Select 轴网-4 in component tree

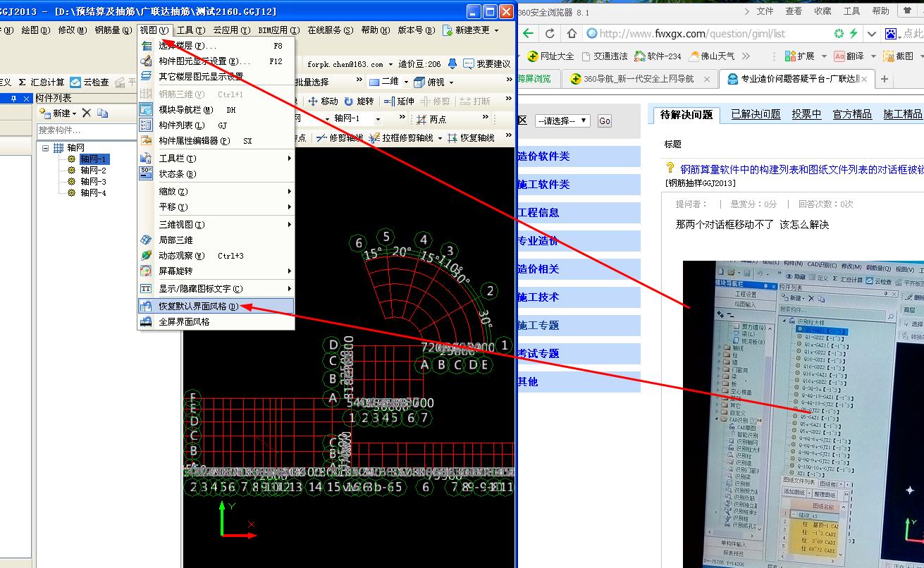93,193
